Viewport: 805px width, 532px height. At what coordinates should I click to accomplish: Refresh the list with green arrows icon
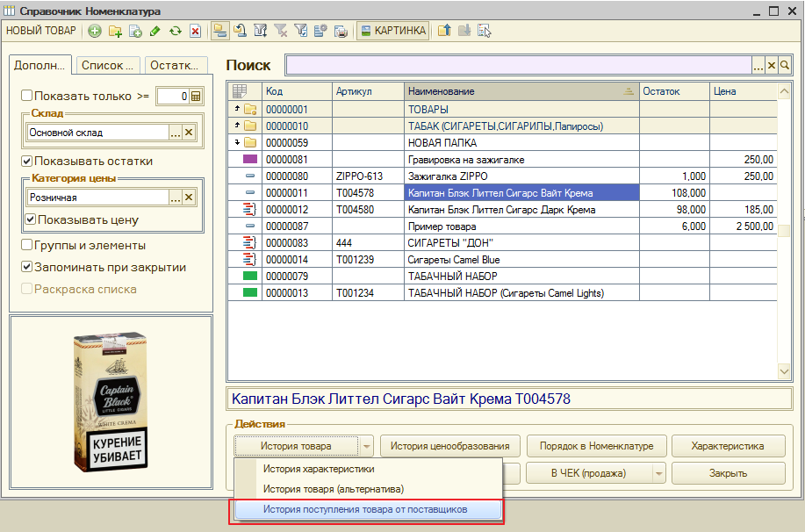tap(175, 32)
